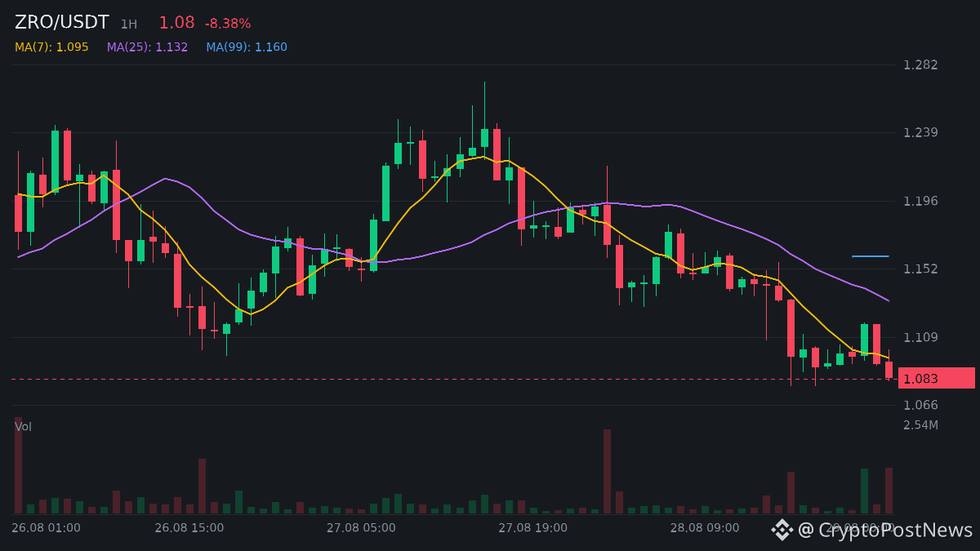Select the 1H timeframe label
Viewport: 980px width, 551px height.
pyautogui.click(x=129, y=24)
